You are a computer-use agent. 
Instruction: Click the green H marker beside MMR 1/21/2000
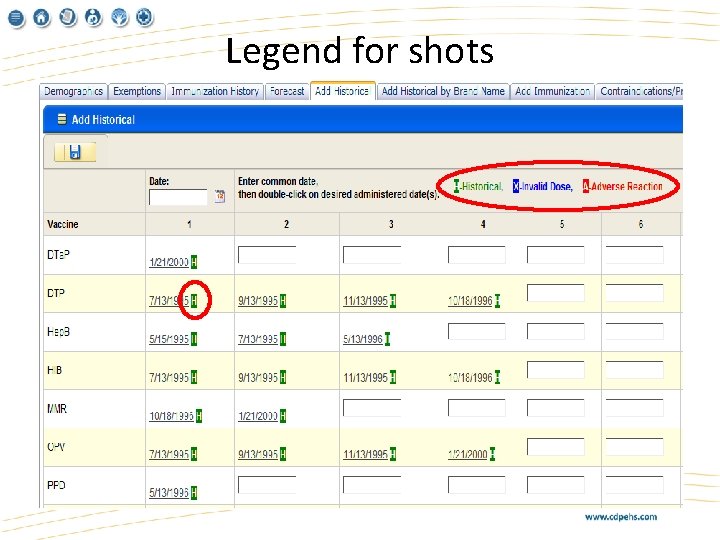pos(283,416)
